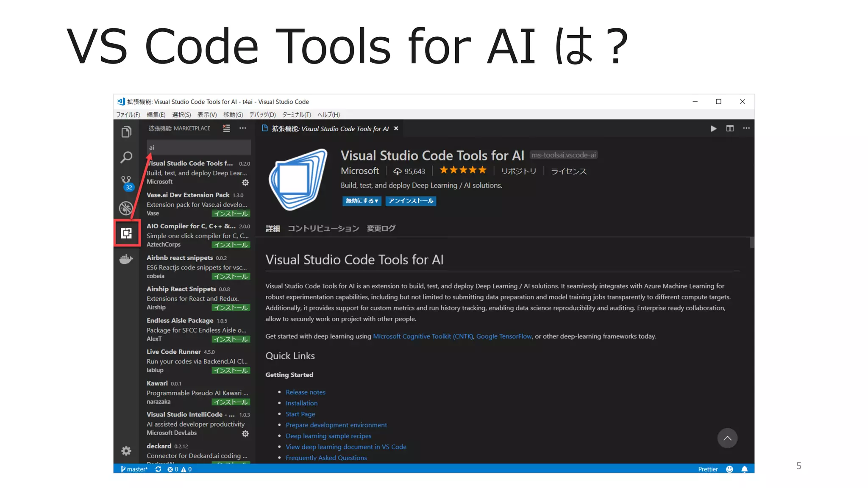
Task: Click the install count 95,643
Action: pos(409,171)
